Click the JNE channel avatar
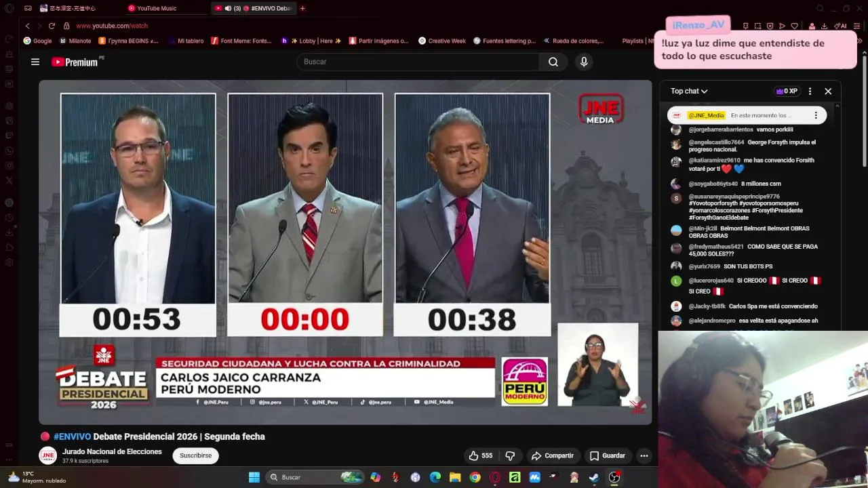The width and height of the screenshot is (868, 488). (x=47, y=455)
